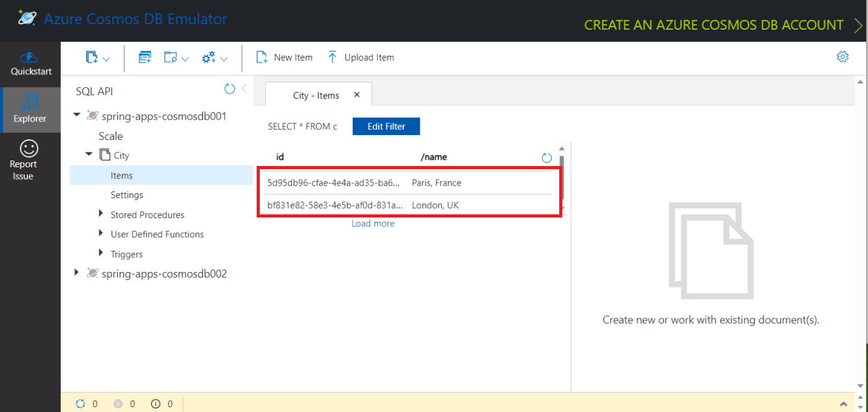This screenshot has width=868, height=412.
Task: Expand the User Defined Functions arrow
Action: [x=101, y=234]
